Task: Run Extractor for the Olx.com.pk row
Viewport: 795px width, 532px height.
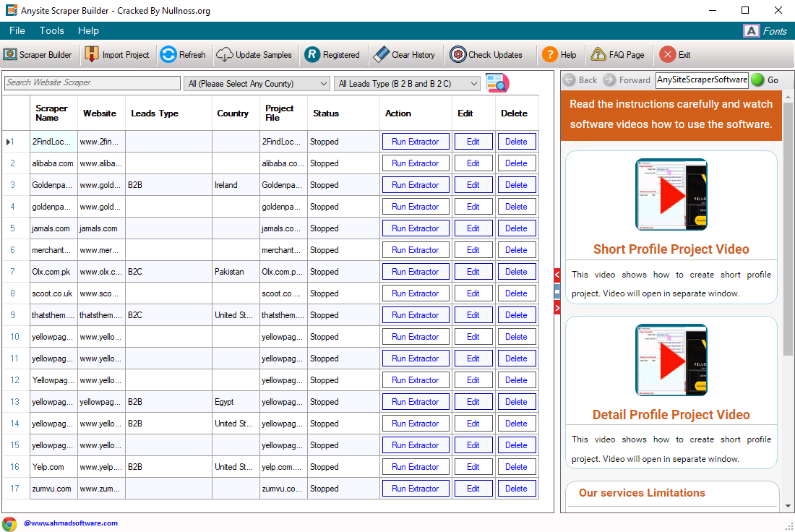Action: click(416, 272)
